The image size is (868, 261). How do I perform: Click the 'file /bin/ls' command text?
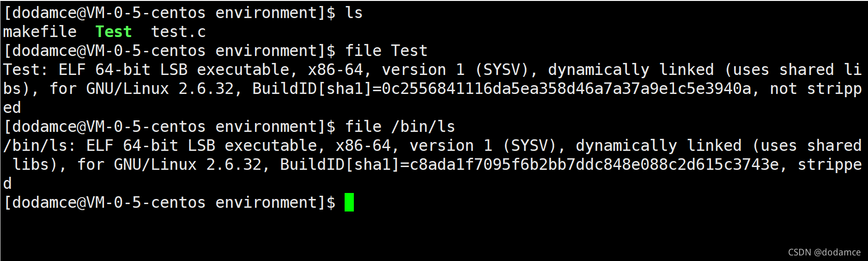400,127
